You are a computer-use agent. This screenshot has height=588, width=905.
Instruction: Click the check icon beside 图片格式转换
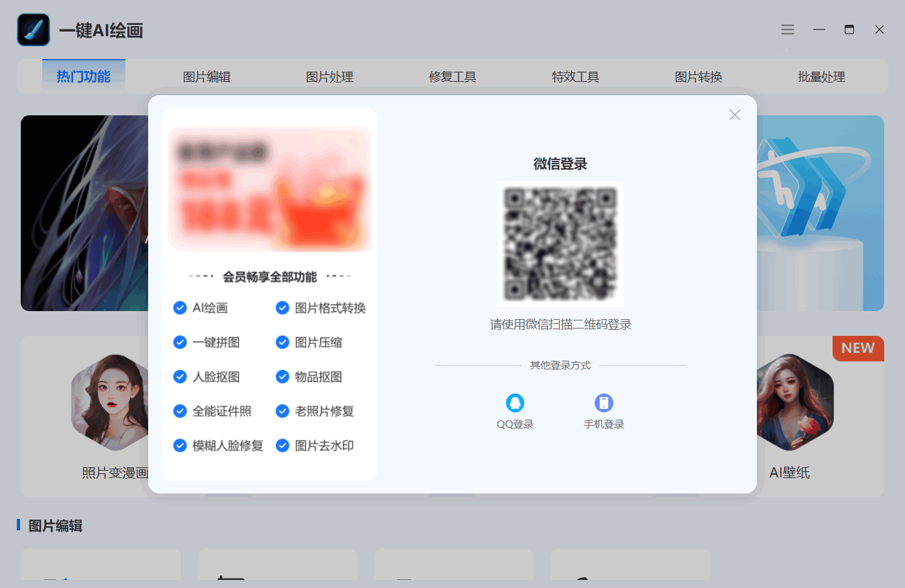tap(282, 308)
